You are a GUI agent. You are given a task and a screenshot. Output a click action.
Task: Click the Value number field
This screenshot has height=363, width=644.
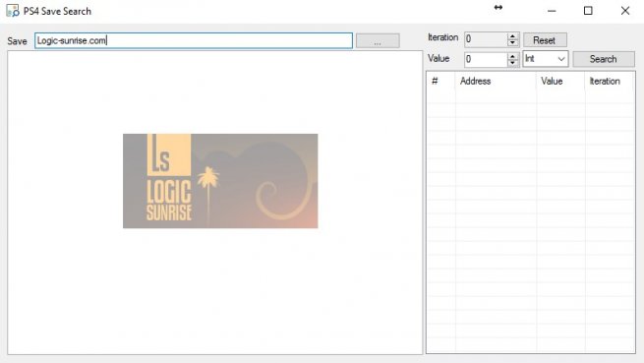tap(486, 59)
